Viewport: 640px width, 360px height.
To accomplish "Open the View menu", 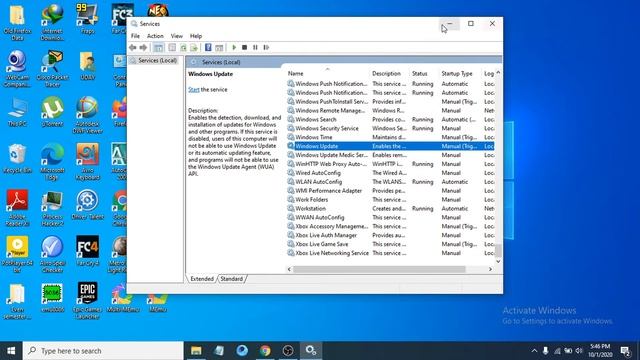I will pyautogui.click(x=177, y=36).
